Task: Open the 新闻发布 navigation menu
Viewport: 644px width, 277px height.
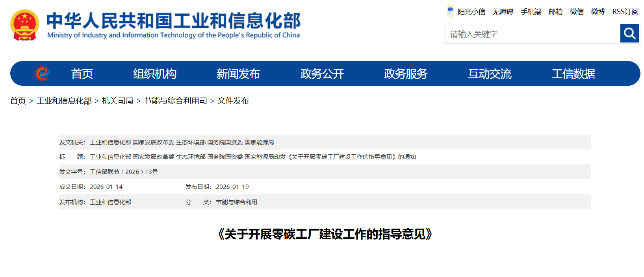Action: tap(238, 74)
